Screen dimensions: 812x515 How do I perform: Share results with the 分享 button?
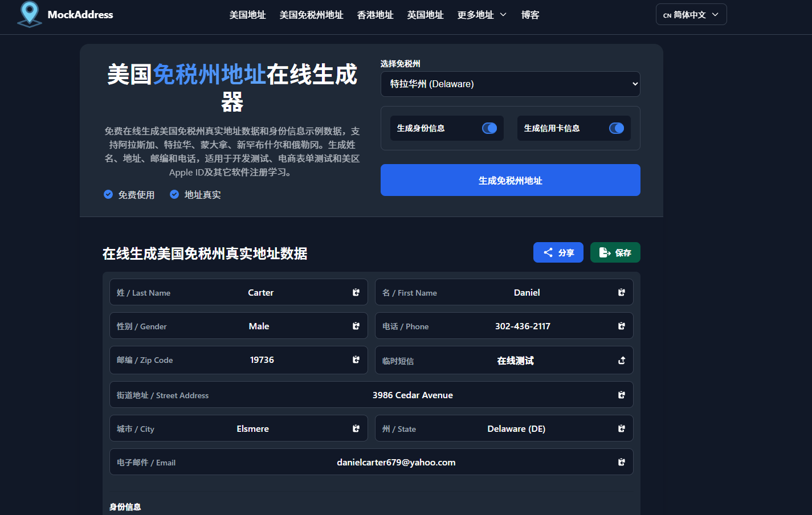pyautogui.click(x=558, y=252)
